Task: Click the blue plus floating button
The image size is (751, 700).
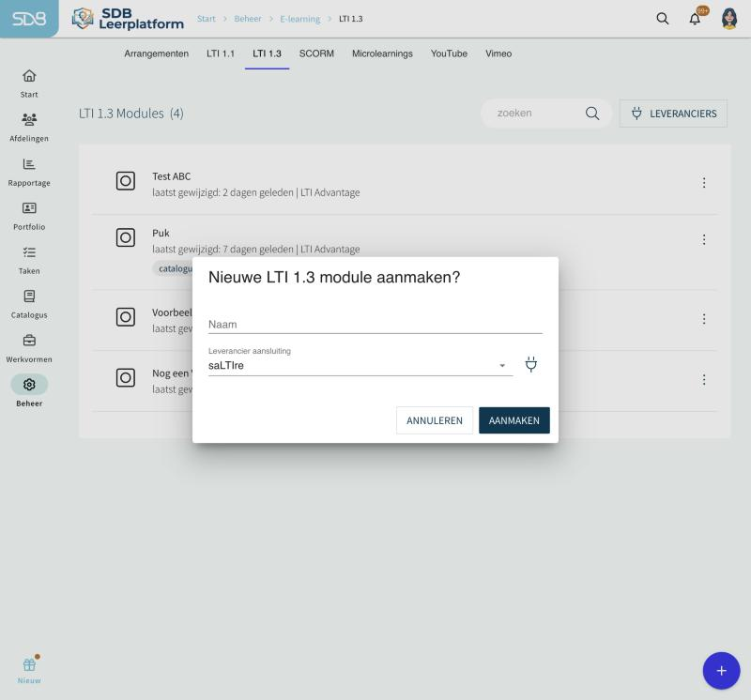Action: click(x=721, y=671)
